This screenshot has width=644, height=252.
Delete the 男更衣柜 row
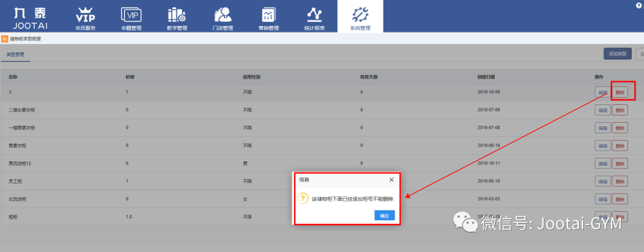620,146
